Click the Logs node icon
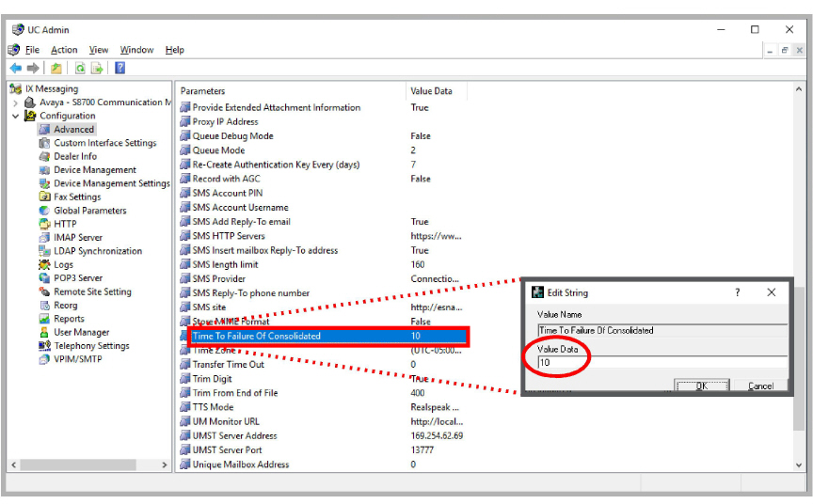This screenshot has height=504, width=813. pyautogui.click(x=44, y=264)
